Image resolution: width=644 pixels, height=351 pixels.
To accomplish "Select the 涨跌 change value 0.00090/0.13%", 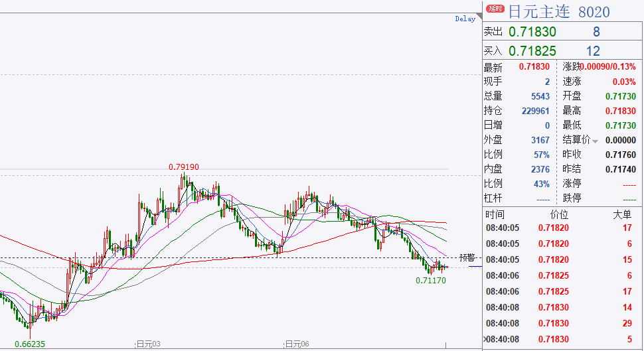I will point(608,66).
